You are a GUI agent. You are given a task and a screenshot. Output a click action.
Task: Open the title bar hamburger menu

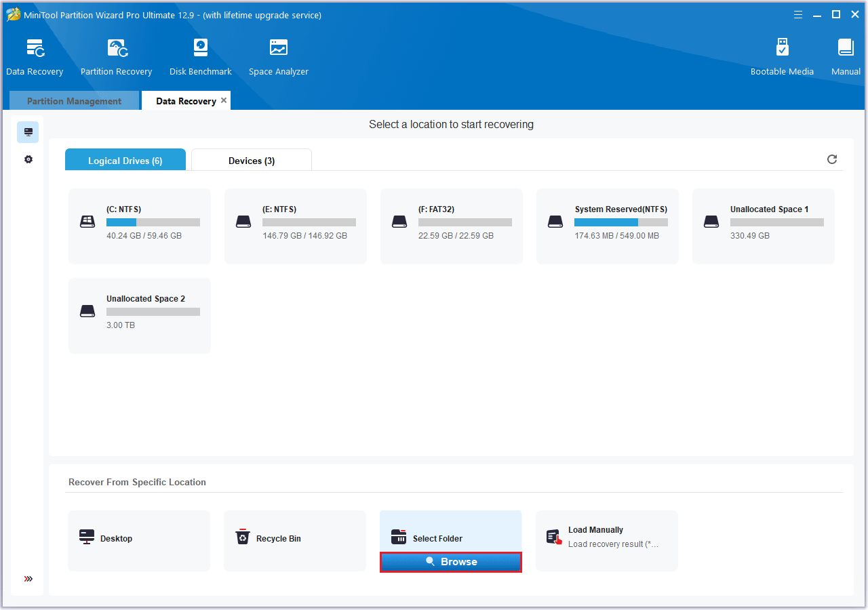tap(798, 14)
